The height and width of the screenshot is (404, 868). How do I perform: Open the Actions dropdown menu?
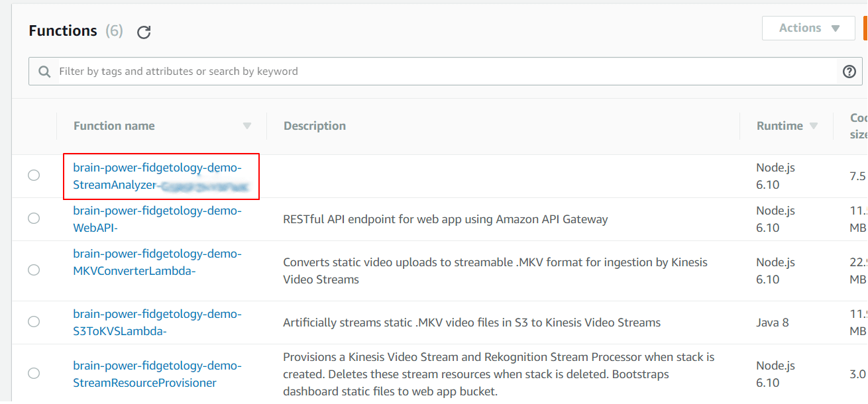(808, 28)
